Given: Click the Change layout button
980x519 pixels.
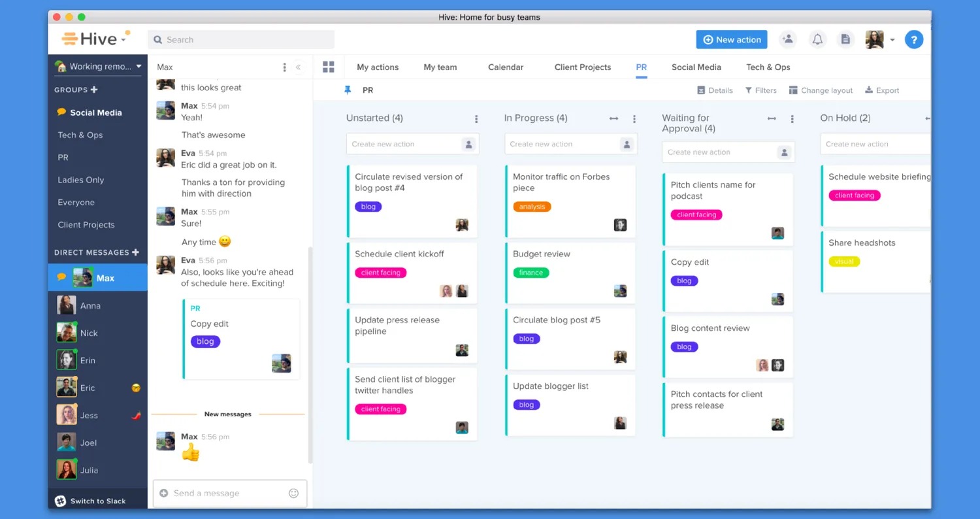Looking at the screenshot, I should tap(821, 90).
